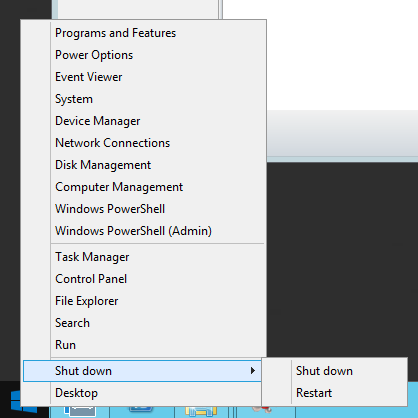The image size is (418, 418).
Task: Open Server Manager from the taskbar
Action: pyautogui.click(x=80, y=412)
